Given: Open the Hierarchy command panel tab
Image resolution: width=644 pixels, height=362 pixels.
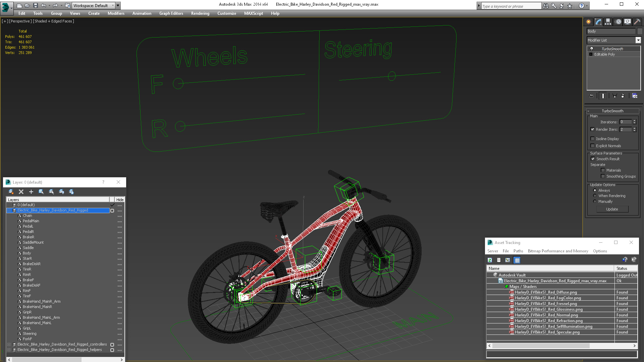Looking at the screenshot, I should click(x=608, y=22).
